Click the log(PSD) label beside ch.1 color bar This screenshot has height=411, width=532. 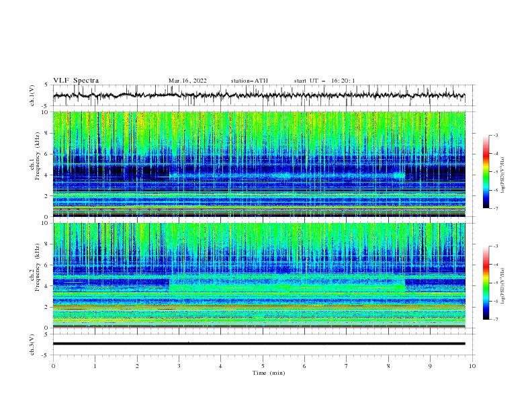(x=503, y=175)
